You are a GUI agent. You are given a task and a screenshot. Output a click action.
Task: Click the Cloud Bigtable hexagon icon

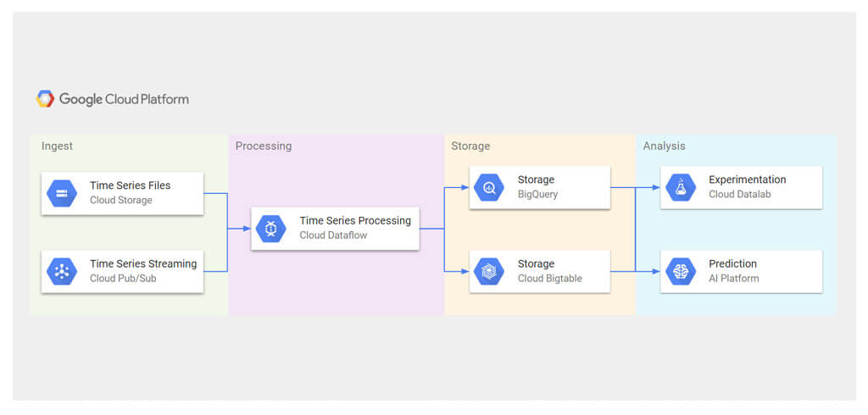pos(489,272)
